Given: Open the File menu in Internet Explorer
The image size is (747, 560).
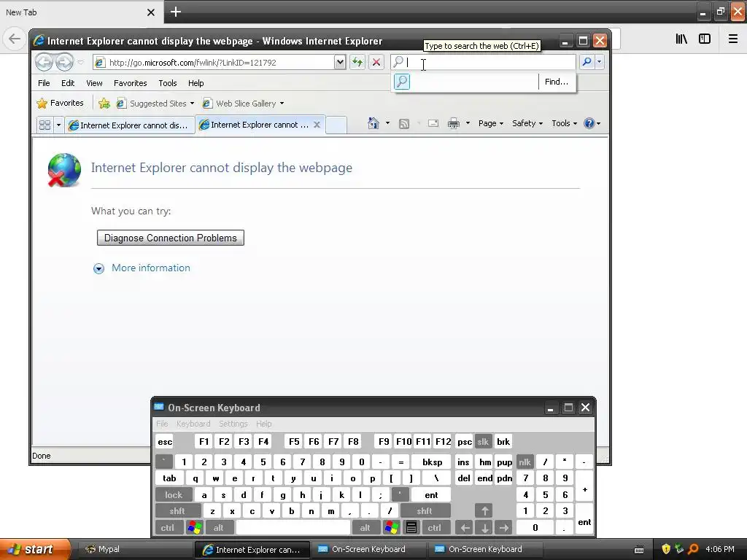Looking at the screenshot, I should (44, 83).
